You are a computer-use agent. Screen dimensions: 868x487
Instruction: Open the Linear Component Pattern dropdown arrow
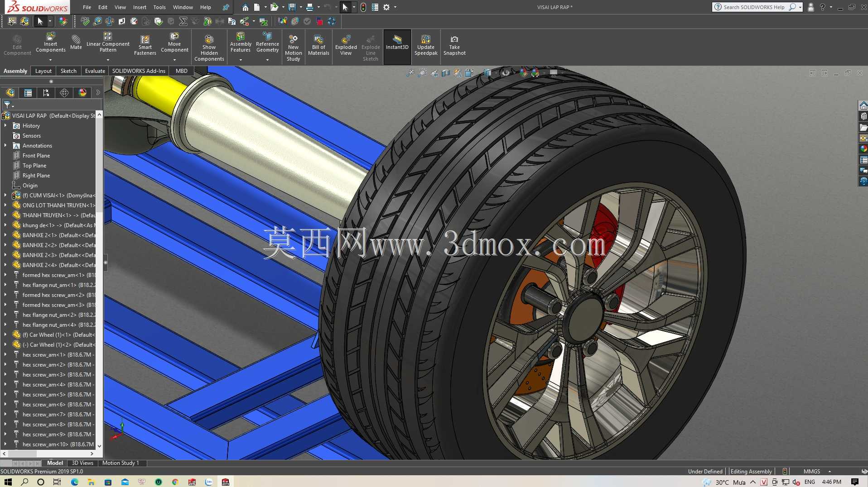point(108,60)
